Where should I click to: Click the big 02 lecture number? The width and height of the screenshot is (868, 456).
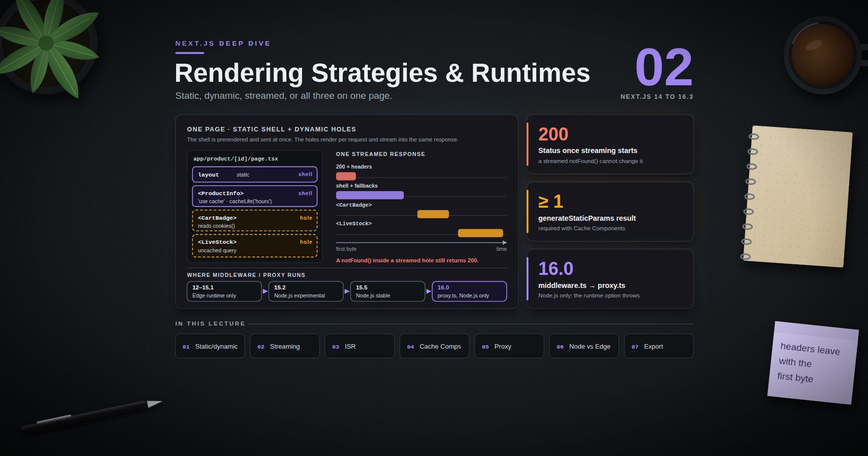[664, 68]
